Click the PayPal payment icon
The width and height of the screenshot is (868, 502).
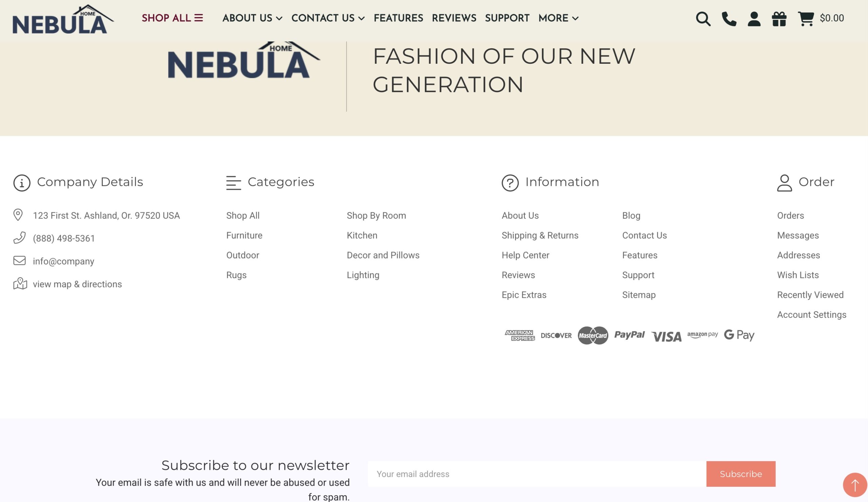point(629,335)
